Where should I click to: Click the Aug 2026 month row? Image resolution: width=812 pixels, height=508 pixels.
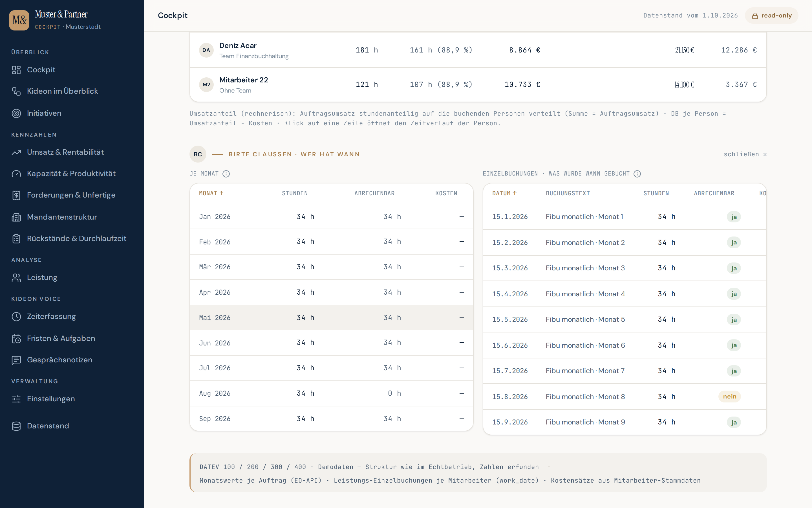(332, 393)
